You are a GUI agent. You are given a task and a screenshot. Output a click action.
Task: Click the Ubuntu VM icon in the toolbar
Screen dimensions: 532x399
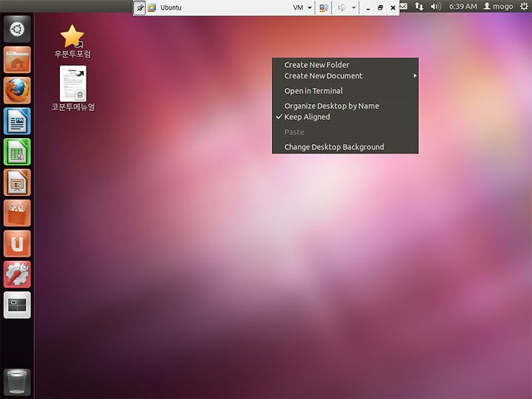tap(152, 7)
